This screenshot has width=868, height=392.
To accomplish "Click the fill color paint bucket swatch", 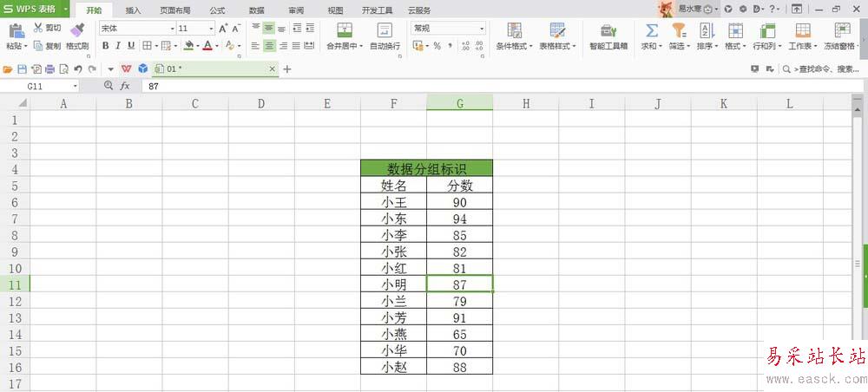I will (x=189, y=46).
